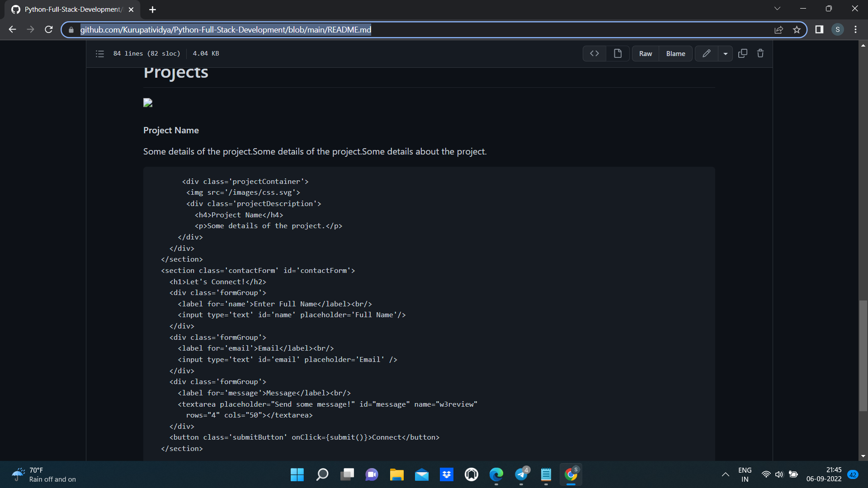Open Dropbox from the taskbar
This screenshot has height=488, width=868.
[x=446, y=474]
